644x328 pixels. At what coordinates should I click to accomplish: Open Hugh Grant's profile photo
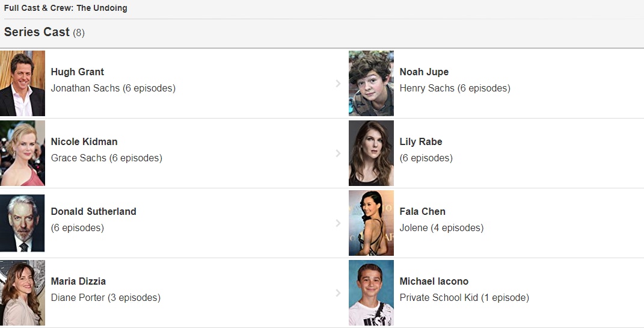point(22,83)
